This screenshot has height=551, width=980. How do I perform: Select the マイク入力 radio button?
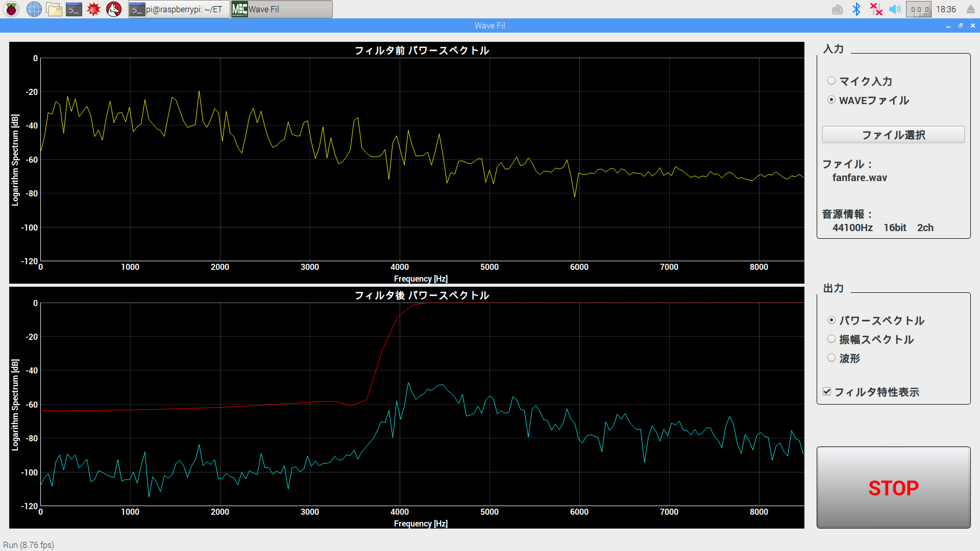(831, 81)
